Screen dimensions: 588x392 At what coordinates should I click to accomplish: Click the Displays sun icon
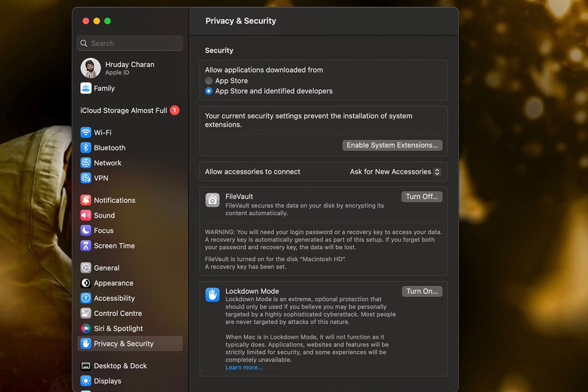click(x=86, y=381)
